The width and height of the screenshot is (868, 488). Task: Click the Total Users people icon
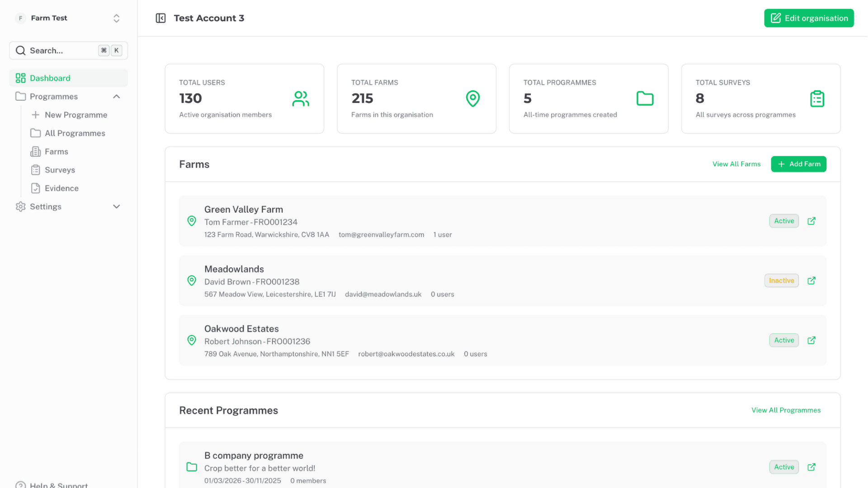click(x=301, y=99)
